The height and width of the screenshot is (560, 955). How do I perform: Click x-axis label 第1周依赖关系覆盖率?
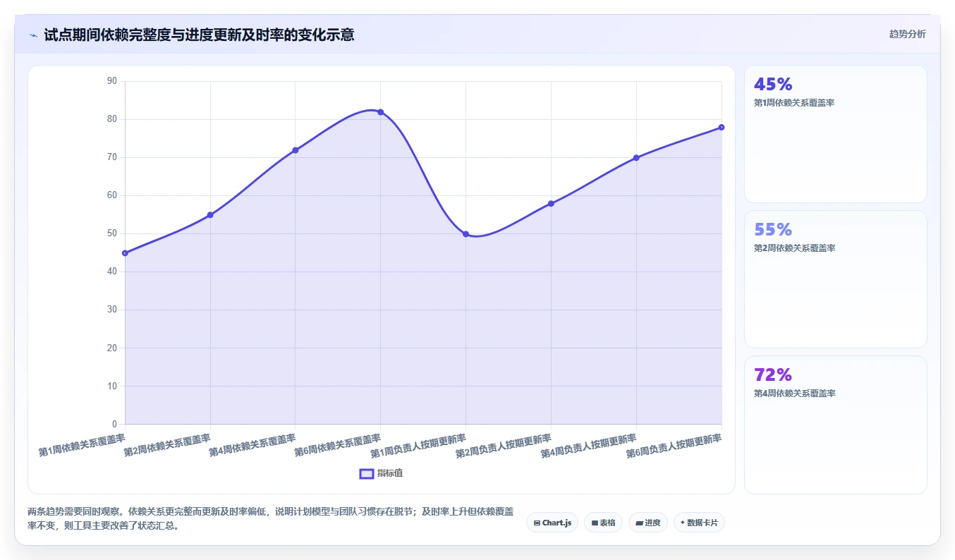pos(82,446)
